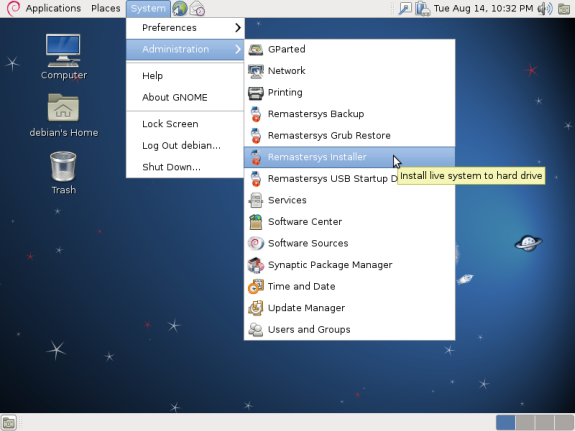
Task: Click show desktop button in bottom panel
Action: [9, 423]
